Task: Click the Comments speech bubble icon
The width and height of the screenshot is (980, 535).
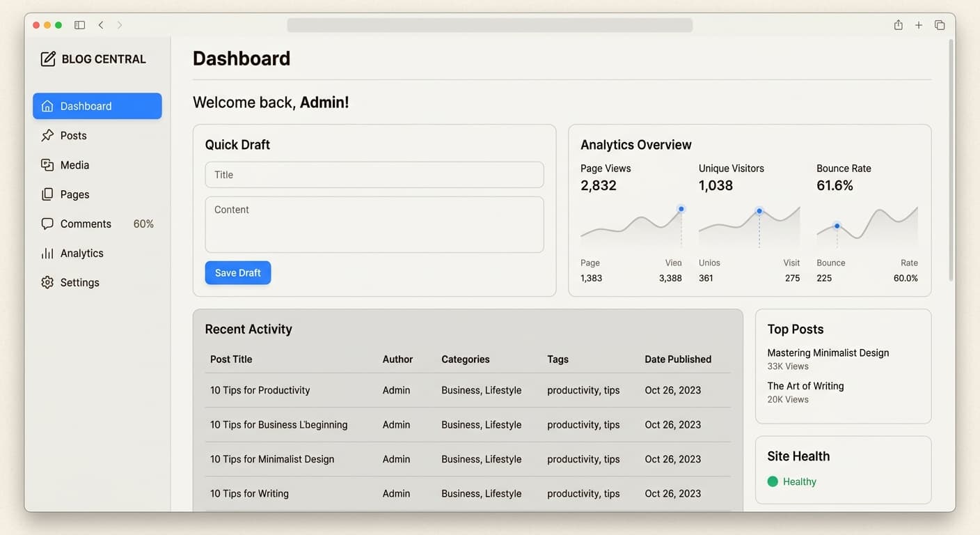Action: [x=47, y=224]
